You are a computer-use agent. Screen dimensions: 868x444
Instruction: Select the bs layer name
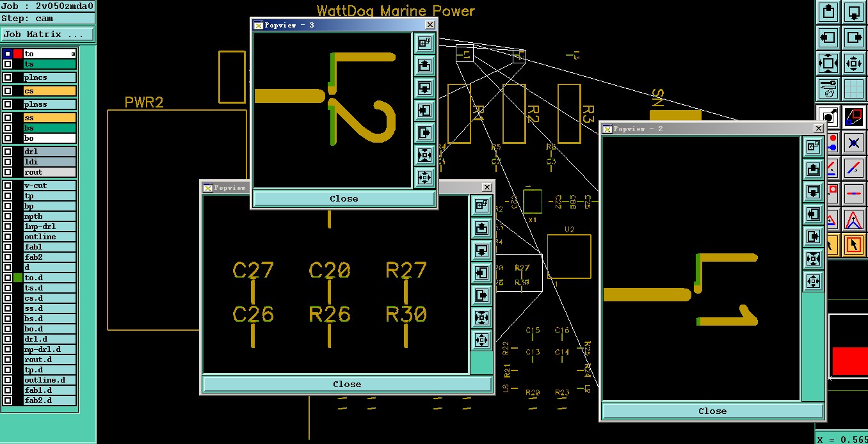(x=50, y=128)
